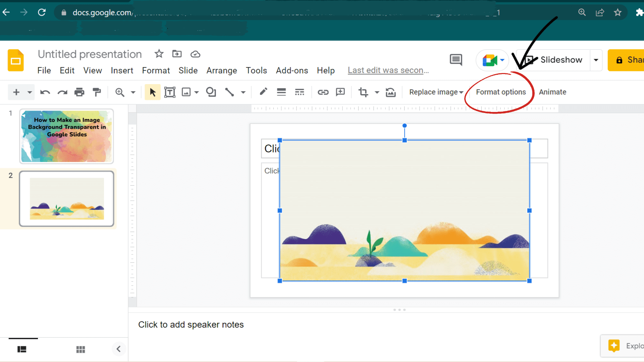Expand the insert image dropdown arrow
This screenshot has height=362, width=644.
tap(197, 92)
